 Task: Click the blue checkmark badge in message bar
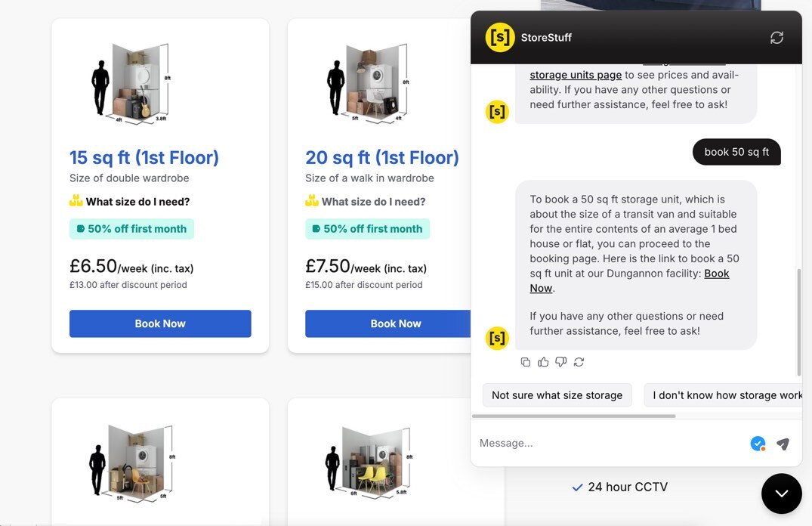pos(758,444)
